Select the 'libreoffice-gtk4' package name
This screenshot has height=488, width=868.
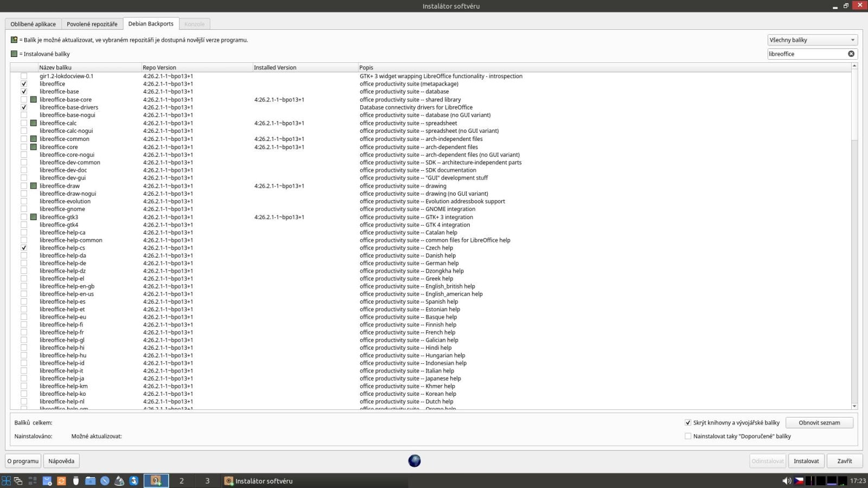[59, 224]
